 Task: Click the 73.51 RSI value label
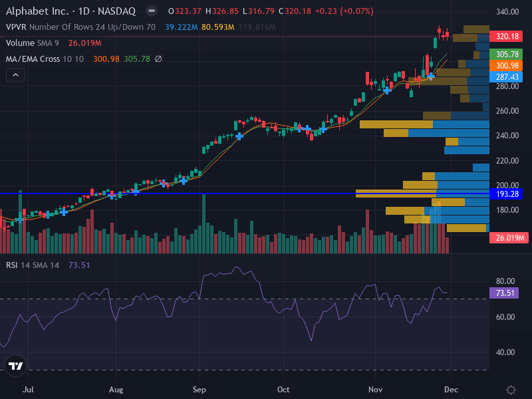[504, 293]
